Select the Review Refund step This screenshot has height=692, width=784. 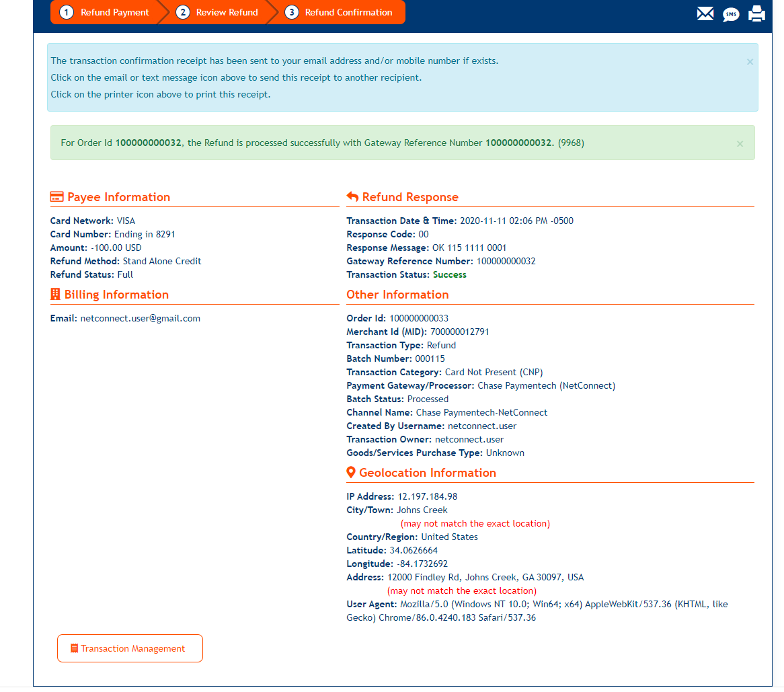click(x=218, y=12)
